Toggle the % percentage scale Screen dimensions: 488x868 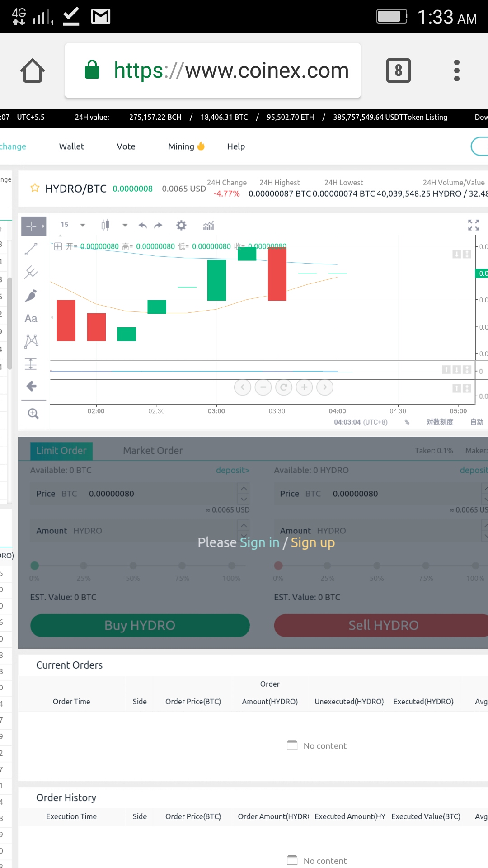tap(407, 422)
